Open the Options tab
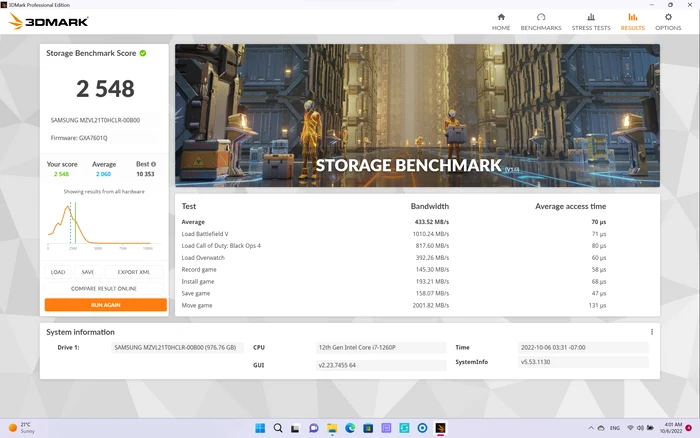This screenshot has height=438, width=700. point(668,21)
